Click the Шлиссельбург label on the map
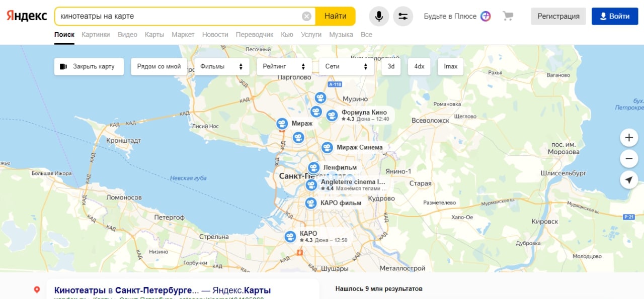Viewport: 644px width, 299px height. click(x=563, y=173)
